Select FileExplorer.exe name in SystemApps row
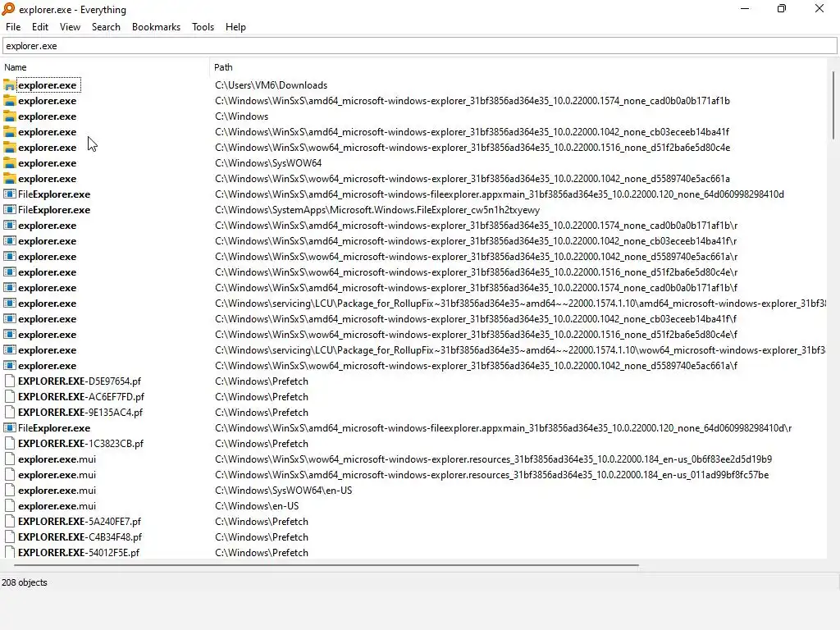The height and width of the screenshot is (630, 840). point(54,209)
